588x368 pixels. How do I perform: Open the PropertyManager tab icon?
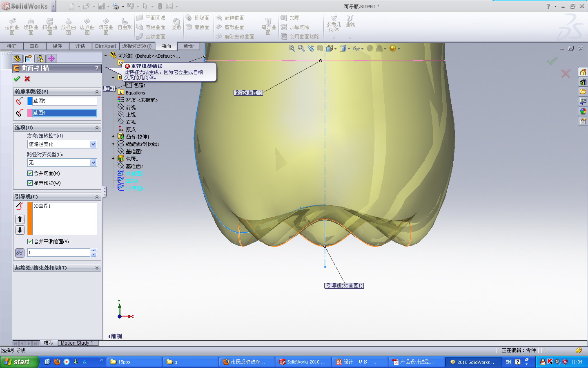click(x=28, y=58)
